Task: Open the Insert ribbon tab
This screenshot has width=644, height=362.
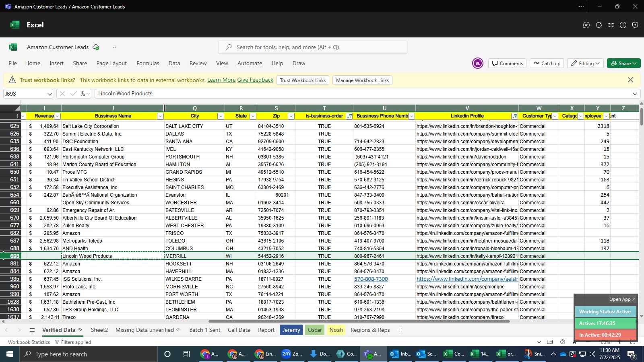Action: [57, 63]
